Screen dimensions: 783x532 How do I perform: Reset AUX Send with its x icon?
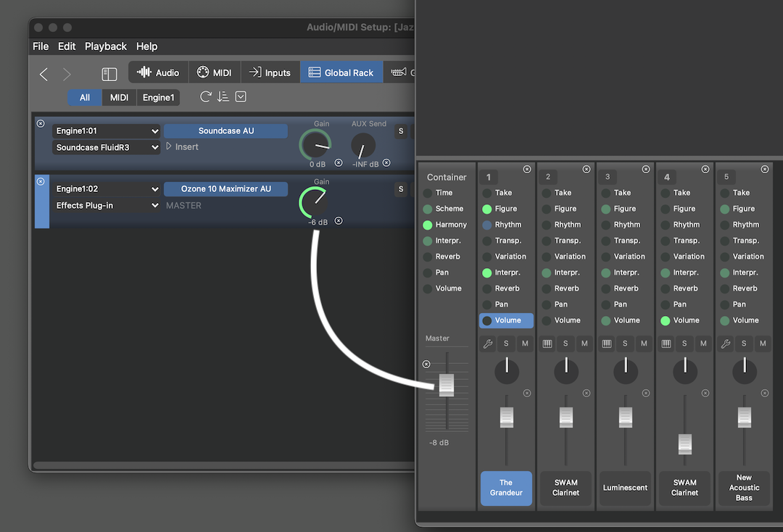386,162
